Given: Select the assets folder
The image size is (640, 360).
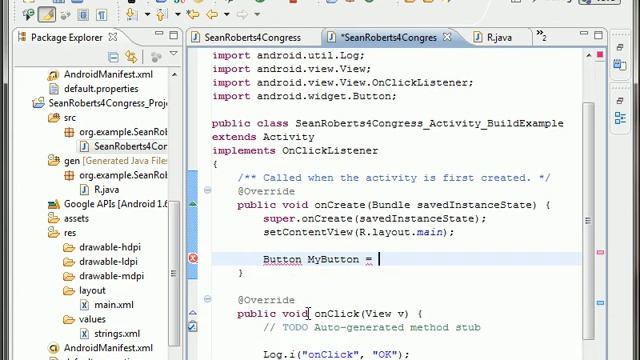Looking at the screenshot, I should coord(68,219).
